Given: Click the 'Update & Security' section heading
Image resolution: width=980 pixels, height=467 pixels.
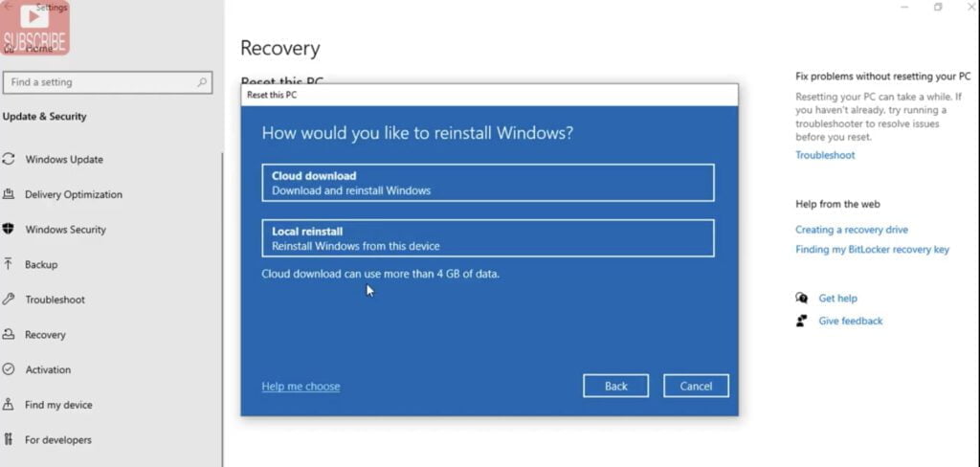Looking at the screenshot, I should coord(44,117).
